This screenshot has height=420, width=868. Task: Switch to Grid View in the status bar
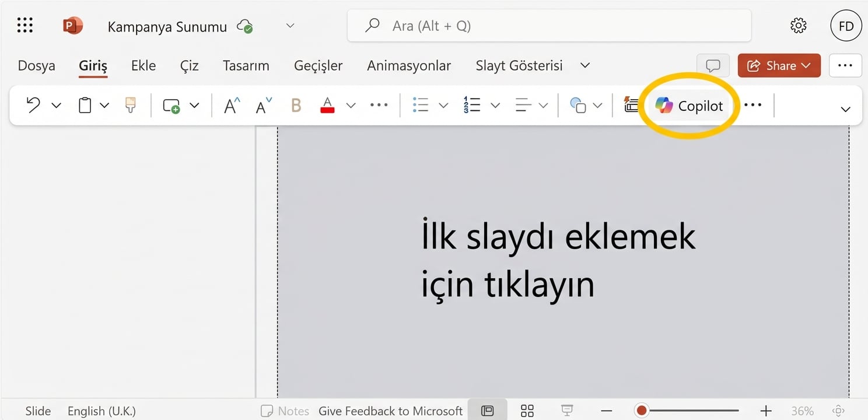tap(527, 411)
